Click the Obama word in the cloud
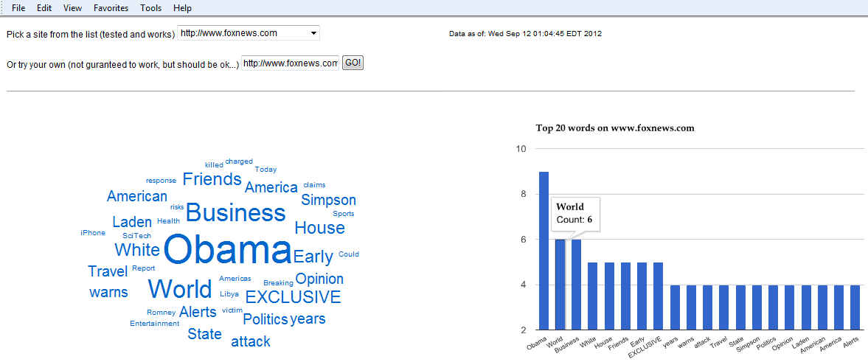 [x=228, y=250]
